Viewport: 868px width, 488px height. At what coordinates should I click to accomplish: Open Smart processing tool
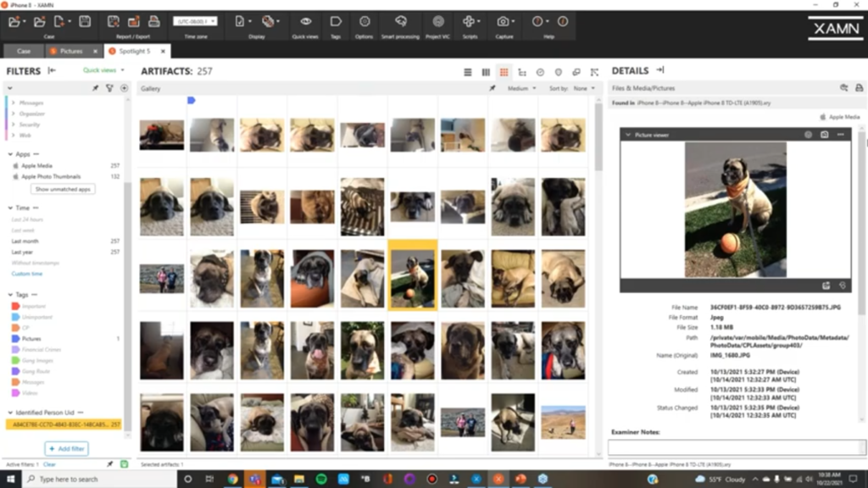click(400, 21)
